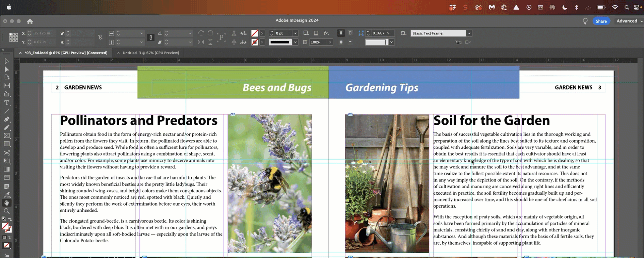Activate the Hand tool
Viewport: 644px width, 258px height.
click(6, 203)
